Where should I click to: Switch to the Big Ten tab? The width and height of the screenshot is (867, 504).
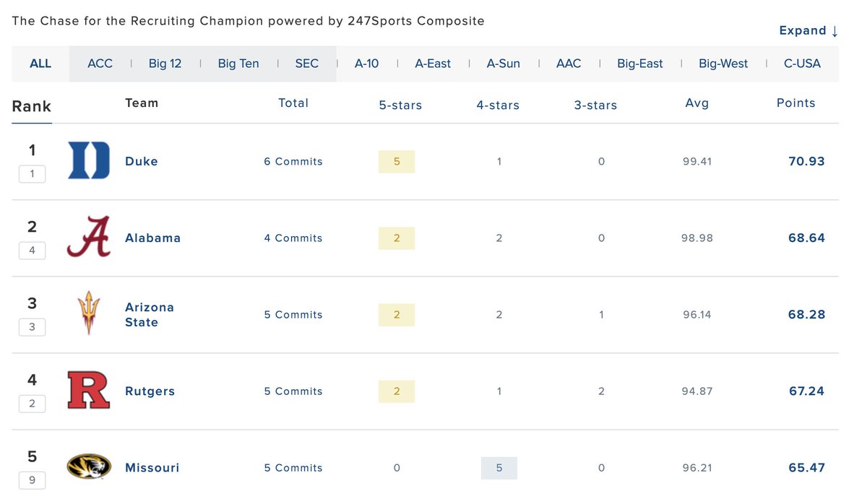click(238, 64)
